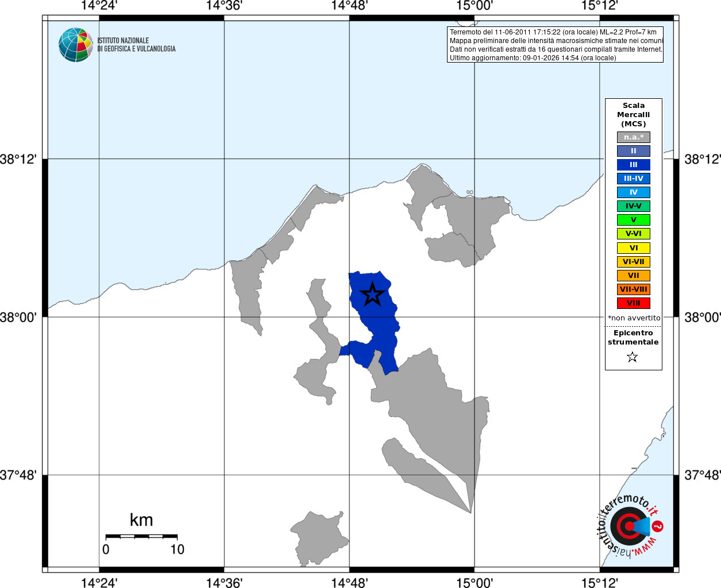Select the VII orange legend swatch
The height and width of the screenshot is (588, 721).
(634, 276)
